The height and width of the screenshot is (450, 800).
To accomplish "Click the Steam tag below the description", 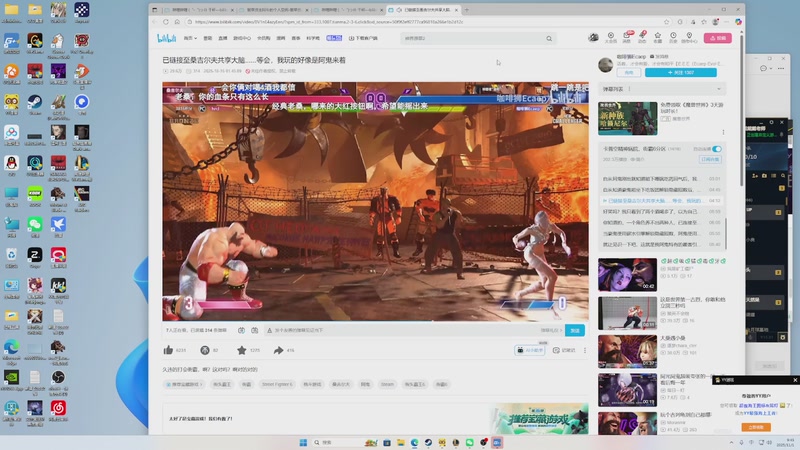I will [387, 384].
